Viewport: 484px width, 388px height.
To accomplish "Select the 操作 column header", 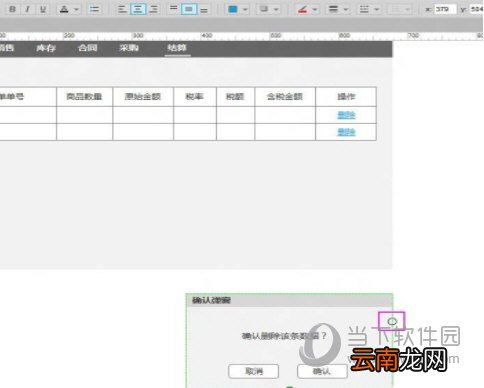I will [346, 97].
